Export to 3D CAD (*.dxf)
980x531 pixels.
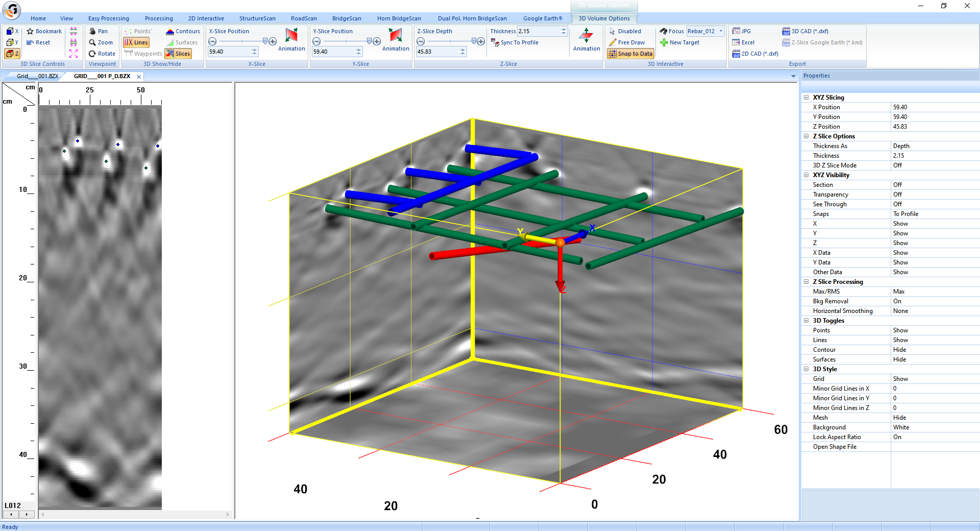805,31
